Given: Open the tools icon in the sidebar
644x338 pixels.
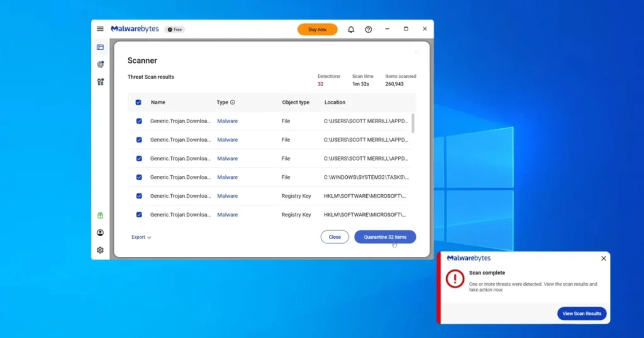Looking at the screenshot, I should pos(100,82).
